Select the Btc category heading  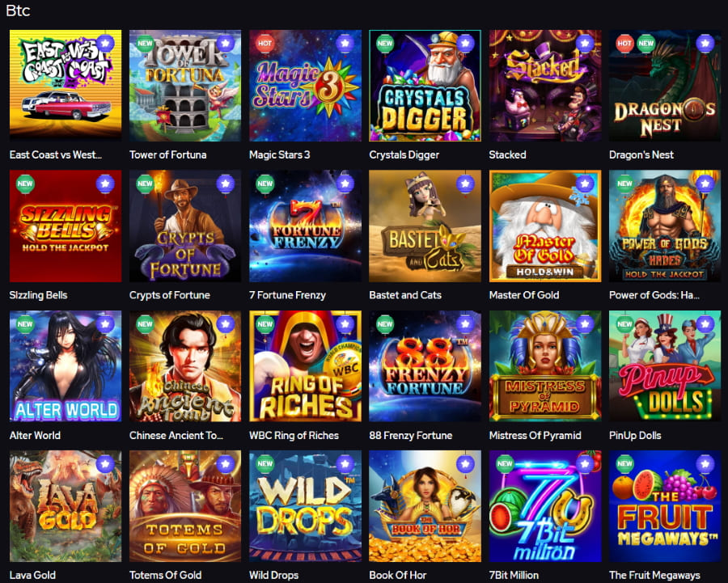[x=18, y=11]
